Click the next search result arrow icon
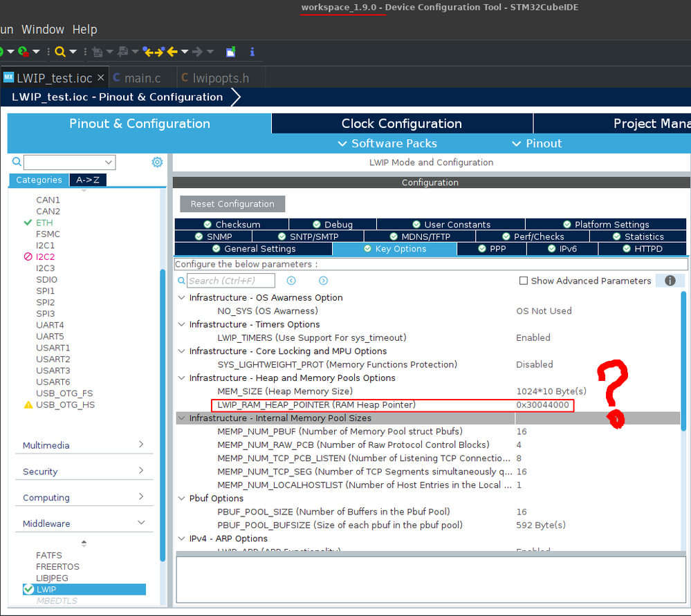691x616 pixels. coord(323,281)
